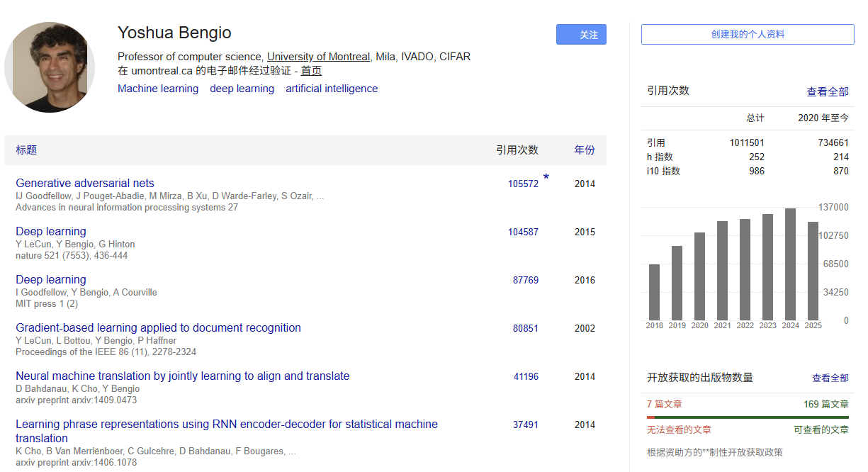Open the 首页 homepage link
Screen dimensions: 868x472
(311, 71)
